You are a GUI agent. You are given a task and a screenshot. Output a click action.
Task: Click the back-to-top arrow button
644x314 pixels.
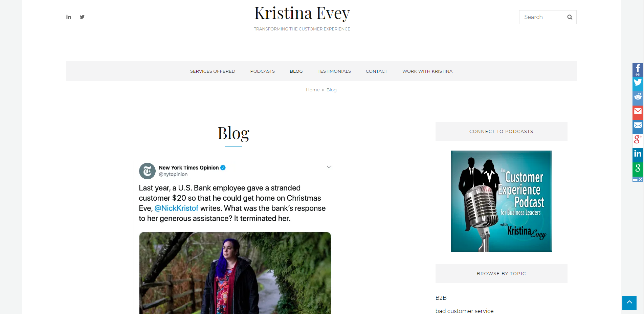pos(629,303)
